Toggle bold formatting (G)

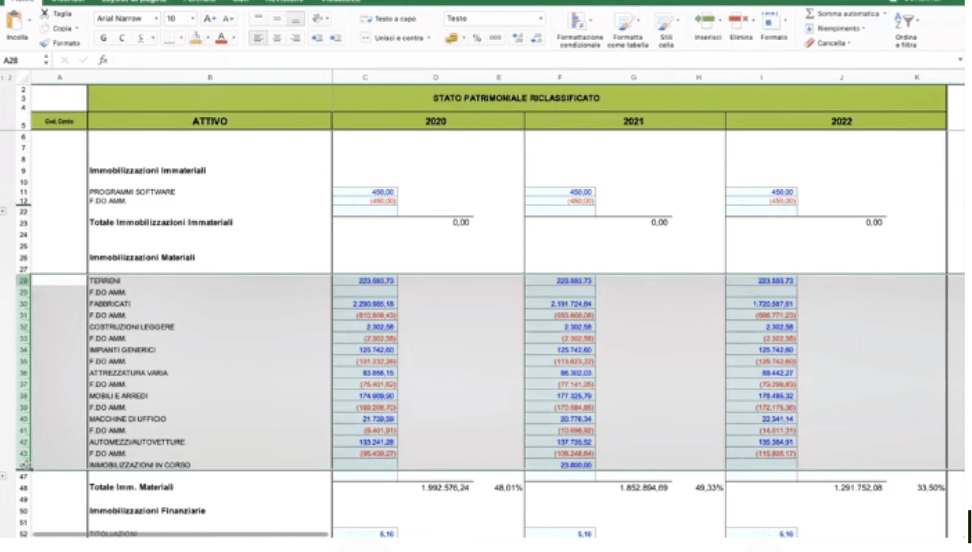[x=103, y=38]
